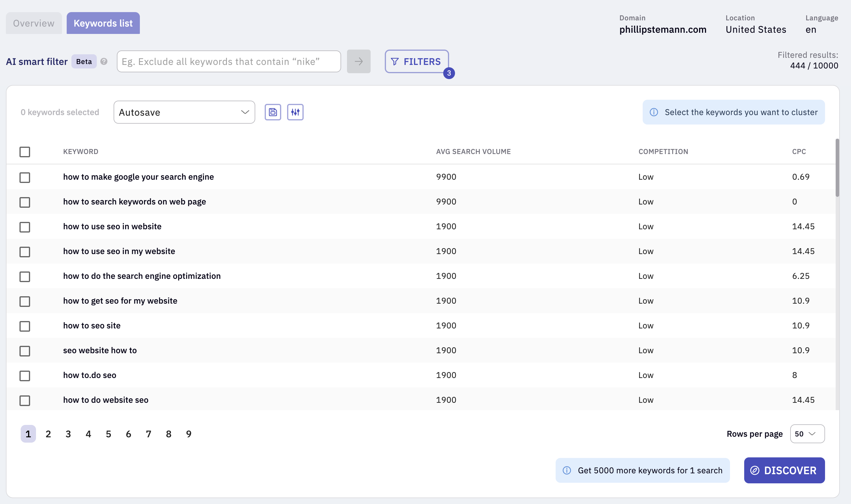The width and height of the screenshot is (851, 504).
Task: Click keyword 'how to do the search engine optimization'
Action: (142, 276)
